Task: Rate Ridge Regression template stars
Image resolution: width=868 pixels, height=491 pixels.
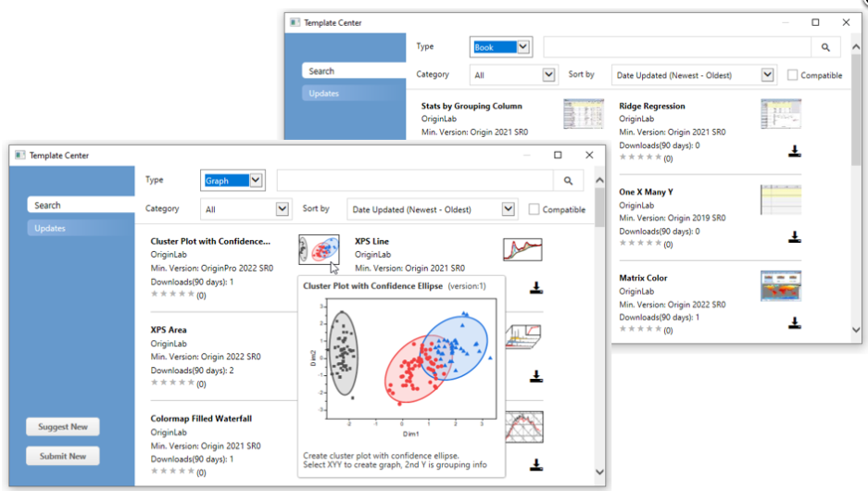Action: (640, 157)
